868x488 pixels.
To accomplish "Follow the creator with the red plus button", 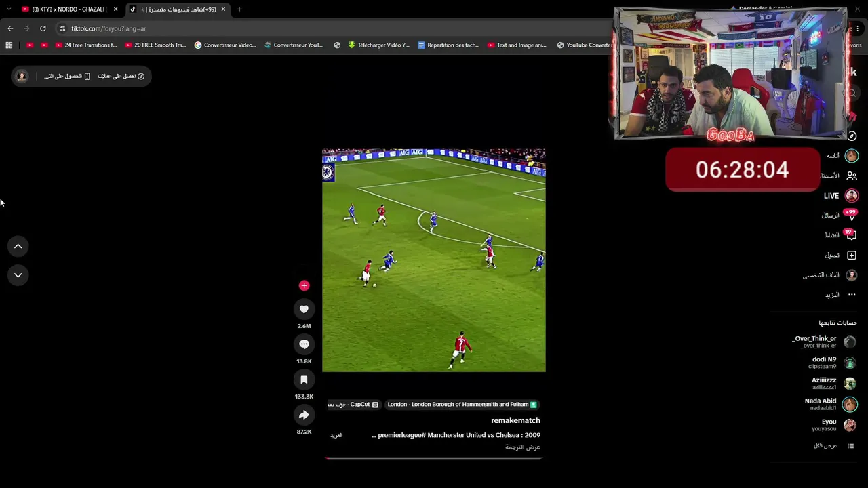I will point(304,285).
